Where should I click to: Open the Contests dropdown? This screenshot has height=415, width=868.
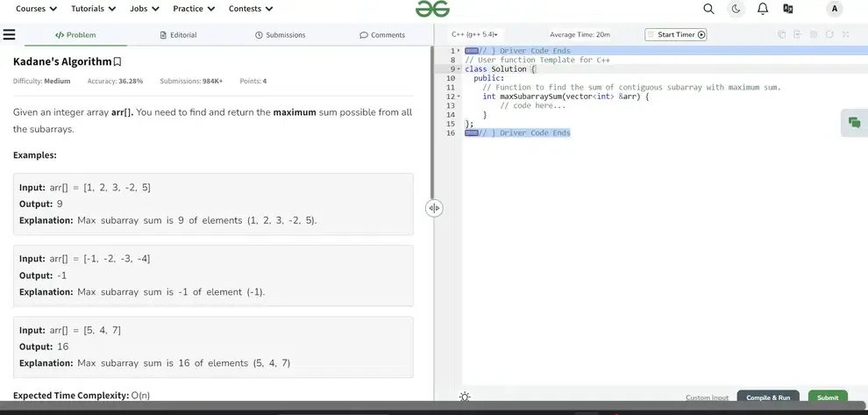pyautogui.click(x=251, y=9)
